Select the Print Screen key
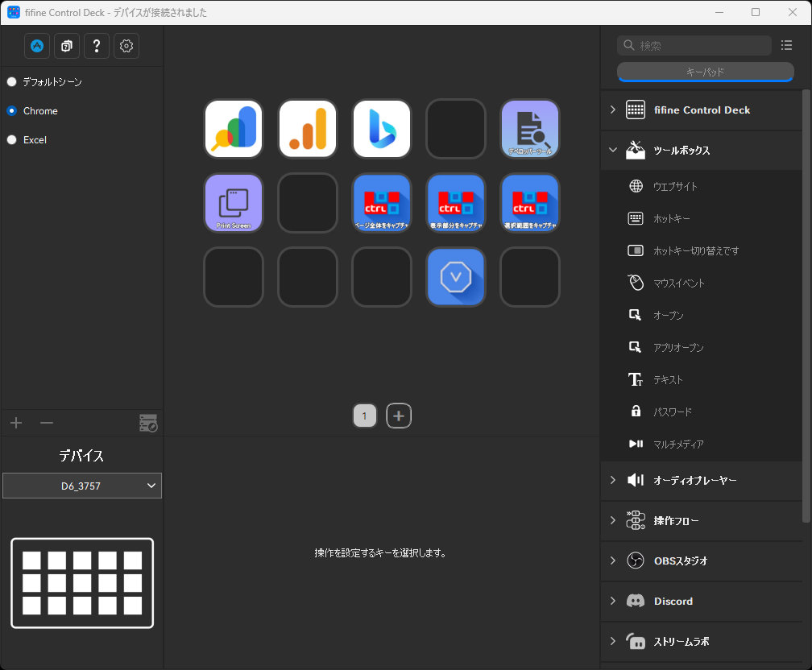 click(x=233, y=203)
